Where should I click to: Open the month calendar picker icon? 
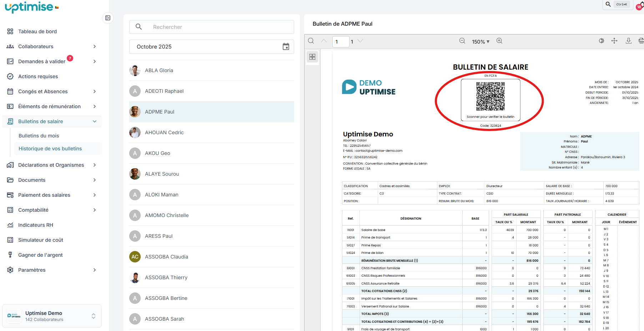tap(286, 47)
